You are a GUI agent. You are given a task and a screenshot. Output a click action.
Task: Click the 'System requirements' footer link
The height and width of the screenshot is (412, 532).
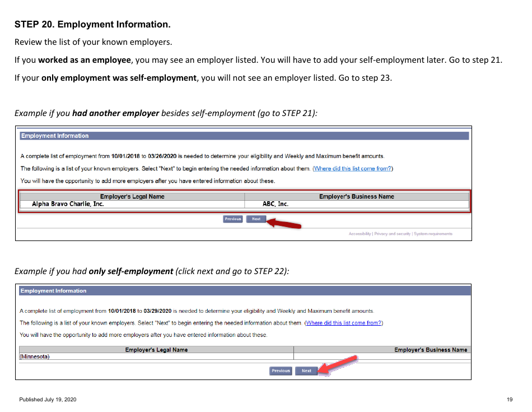(433, 233)
